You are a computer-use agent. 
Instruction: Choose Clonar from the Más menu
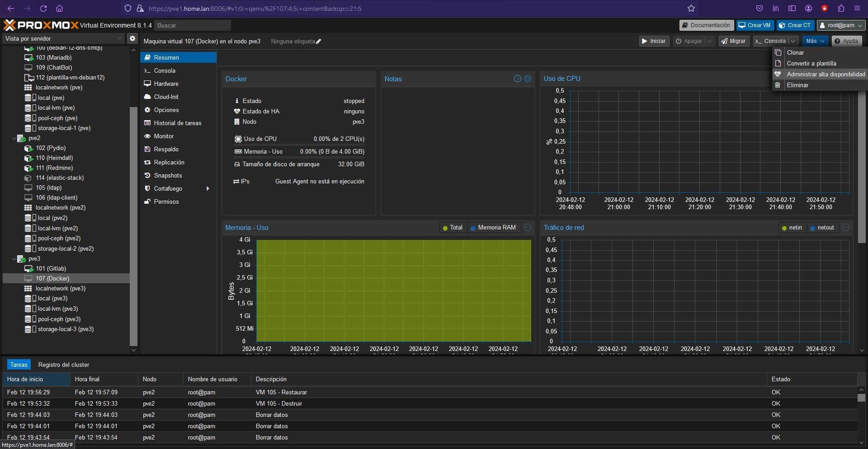tap(820, 52)
